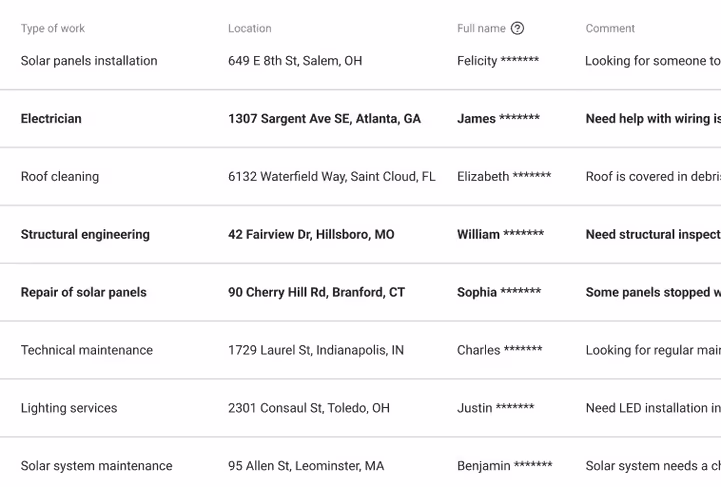This screenshot has width=721, height=487.
Task: Click the masked name Sophia
Action: pos(499,293)
